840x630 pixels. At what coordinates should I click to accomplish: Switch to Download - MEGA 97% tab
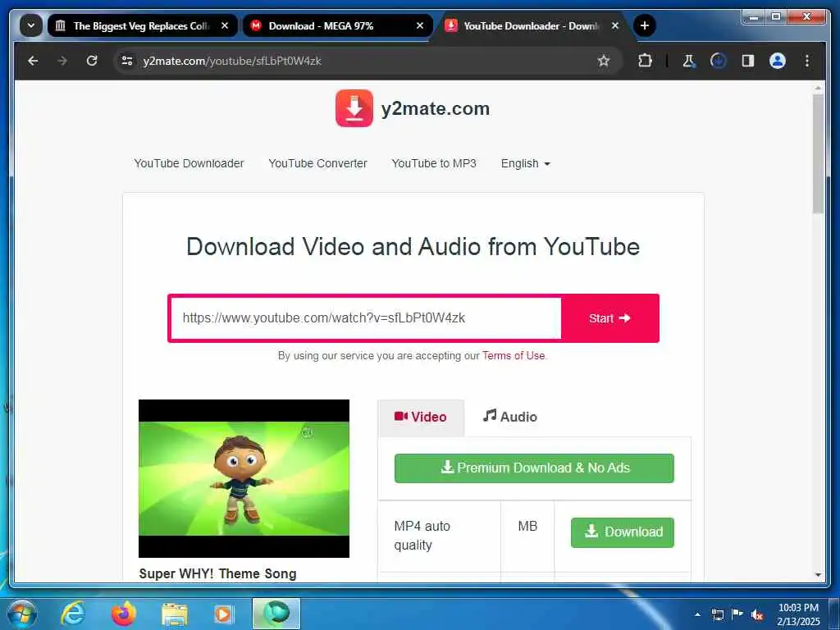[x=337, y=25]
